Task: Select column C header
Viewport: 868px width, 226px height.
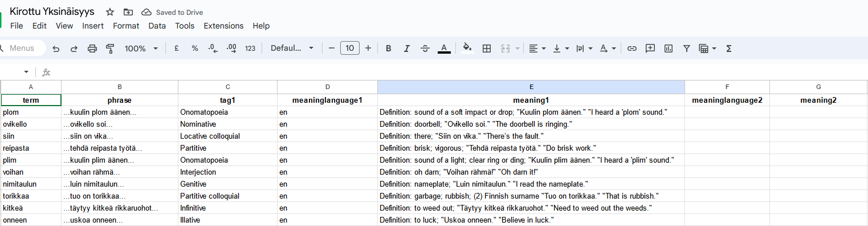Action: (228, 87)
